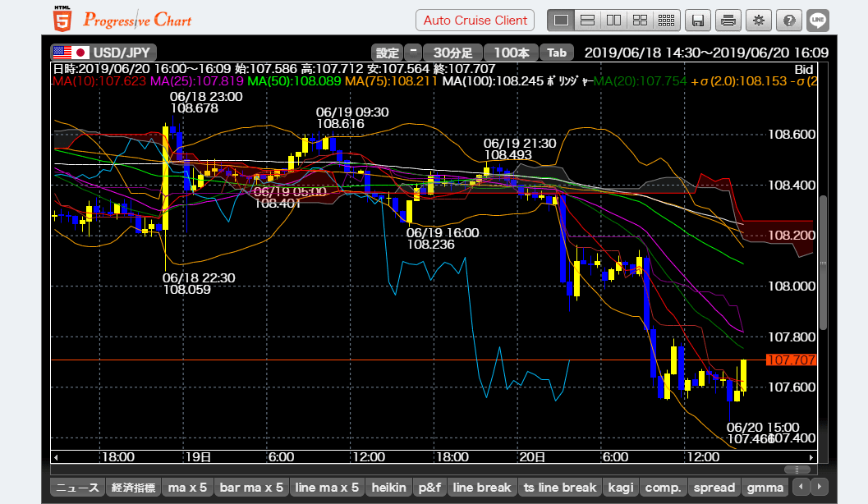Select two-column split layout icon
868x504 pixels.
(x=614, y=21)
